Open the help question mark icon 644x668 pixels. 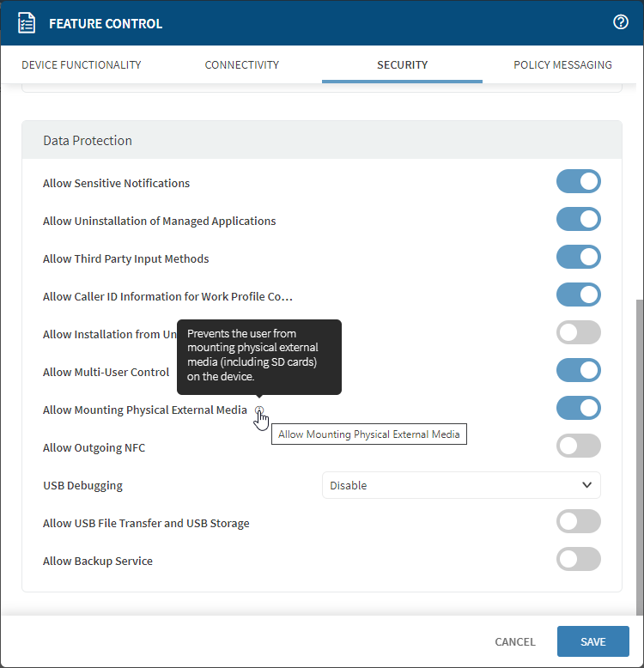(620, 21)
